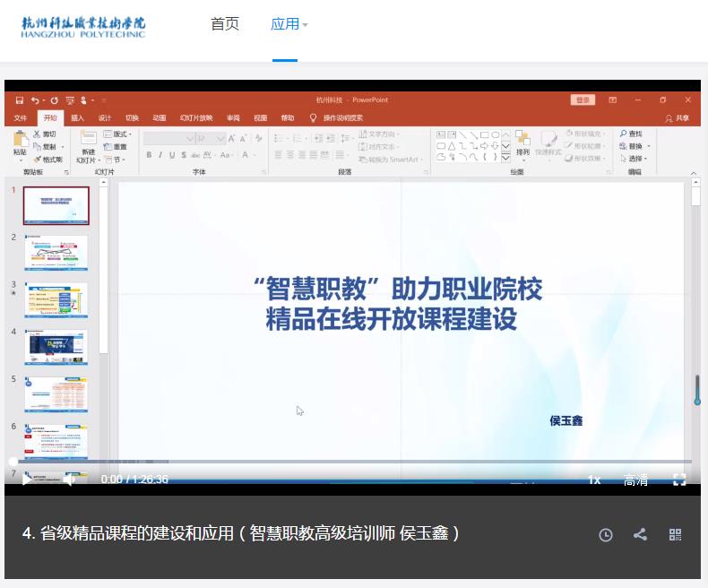This screenshot has width=708, height=588.
Task: Click the Hangzhou Polytechnic logo
Action: [83, 27]
